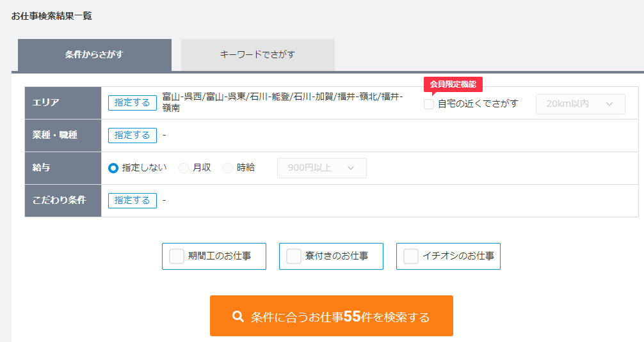Switch to 条件からさがす tab
This screenshot has width=644, height=342.
(x=95, y=55)
